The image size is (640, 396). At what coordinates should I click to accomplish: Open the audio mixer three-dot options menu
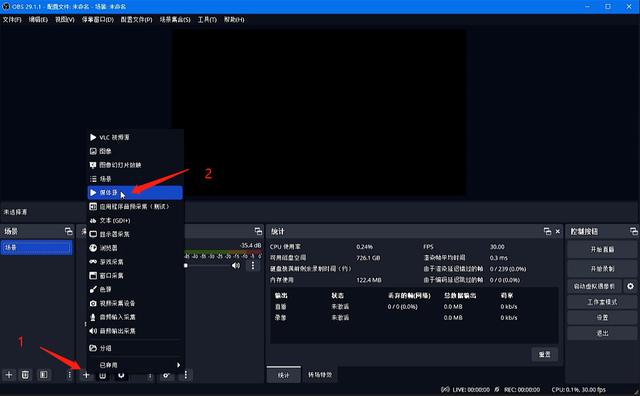click(x=253, y=266)
